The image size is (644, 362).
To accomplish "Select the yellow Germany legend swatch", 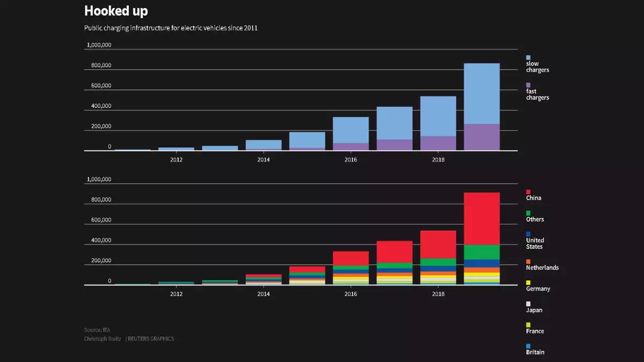I will coord(528,283).
